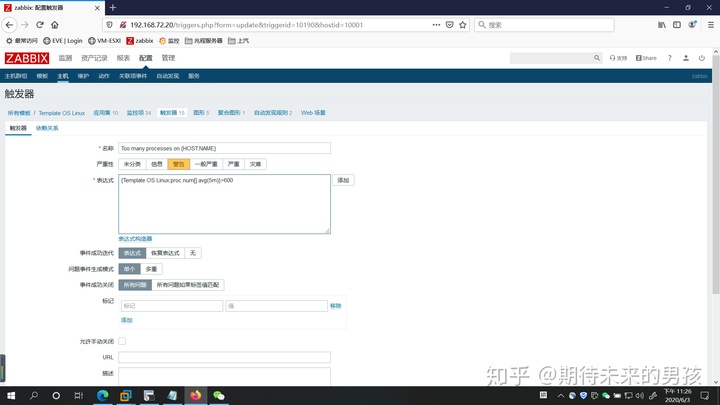Click the tag 值 value field
The height and width of the screenshot is (405, 720).
[276, 306]
